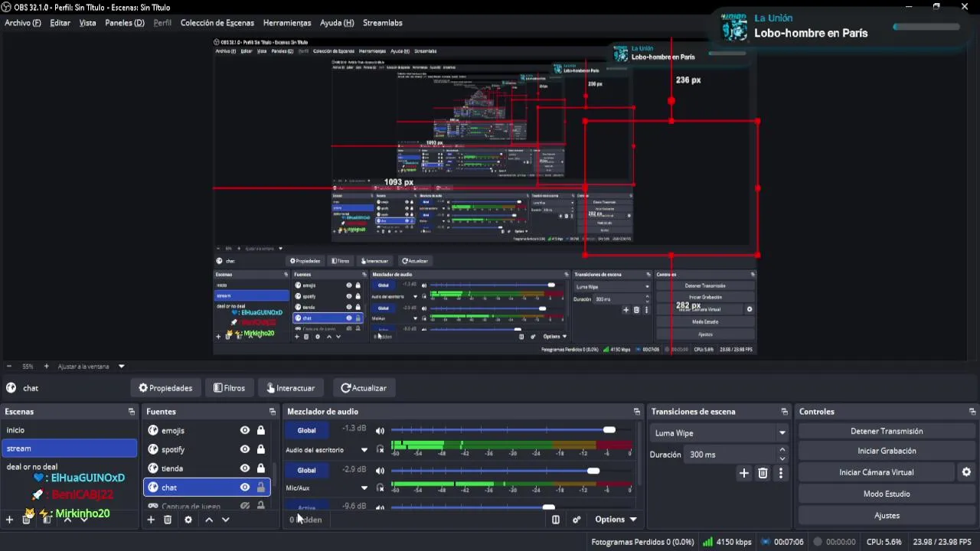Unlock the tienda source
The height and width of the screenshot is (551, 980).
pyautogui.click(x=261, y=468)
